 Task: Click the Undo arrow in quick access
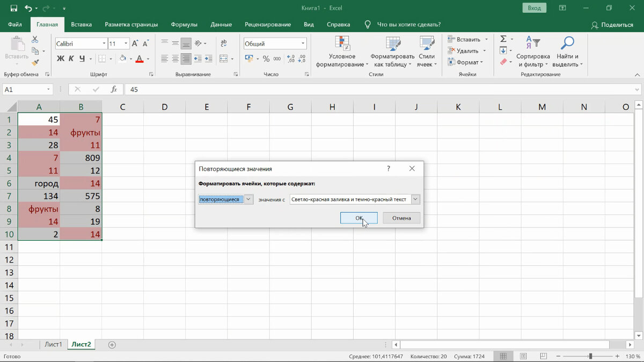click(29, 9)
